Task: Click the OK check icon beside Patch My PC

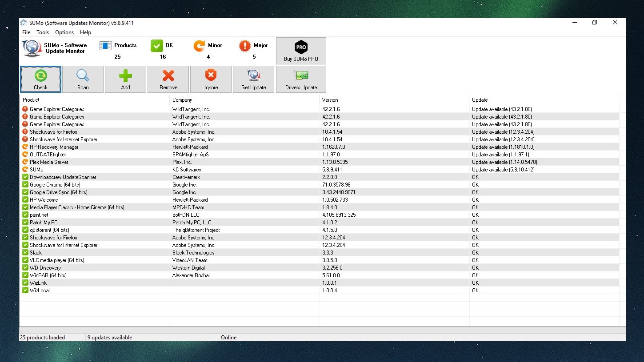Action: pos(25,223)
